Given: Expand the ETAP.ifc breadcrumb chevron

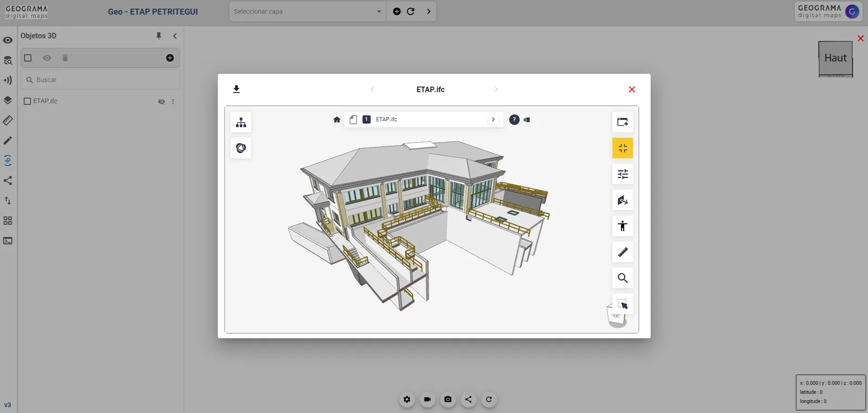Looking at the screenshot, I should (493, 119).
